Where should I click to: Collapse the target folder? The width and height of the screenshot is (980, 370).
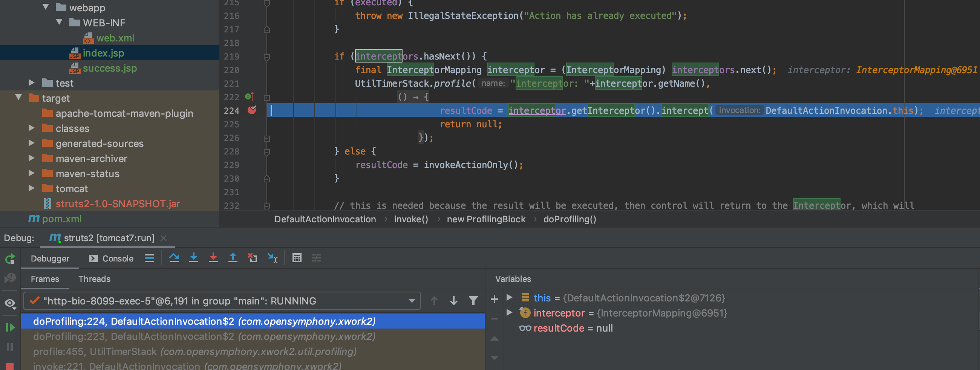pyautogui.click(x=18, y=97)
